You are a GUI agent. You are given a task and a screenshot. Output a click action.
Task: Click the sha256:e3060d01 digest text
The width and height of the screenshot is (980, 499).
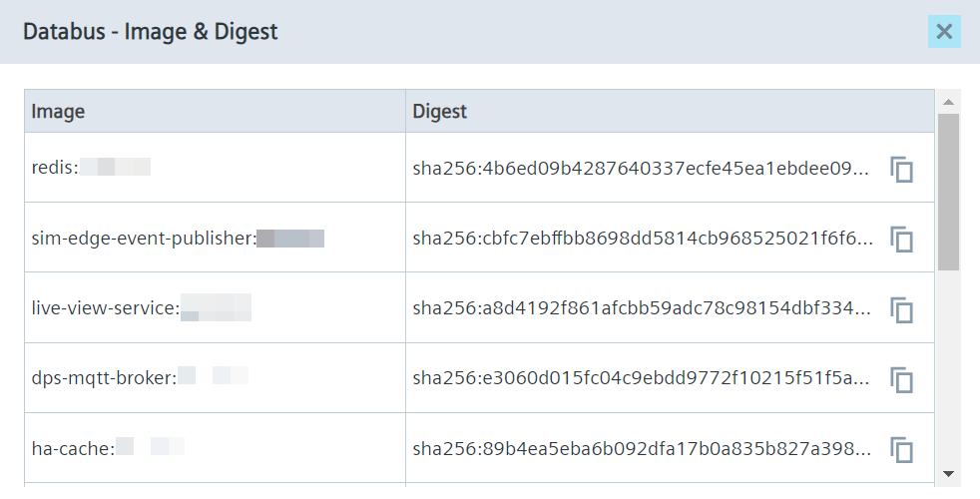pos(641,378)
